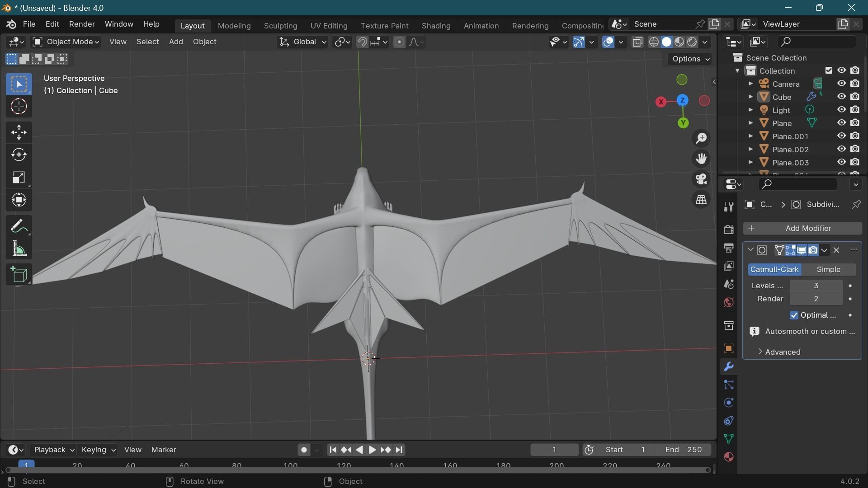Open the Keying dropdown

pos(98,450)
